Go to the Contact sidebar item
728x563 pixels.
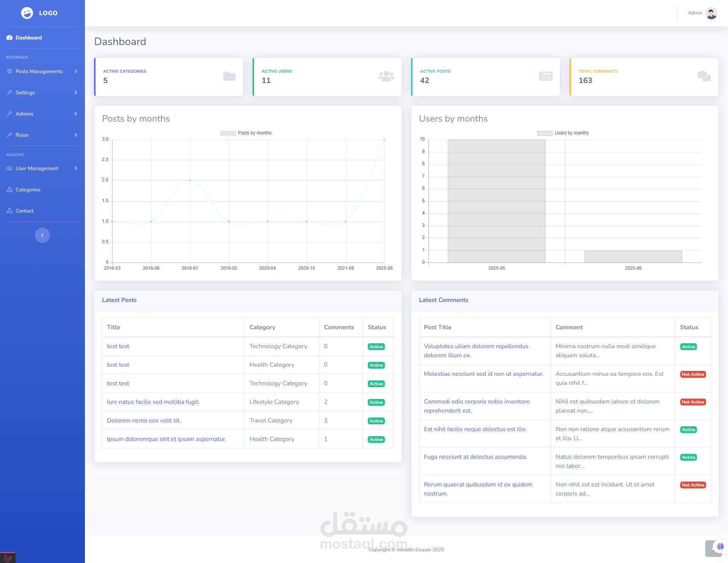click(x=24, y=211)
